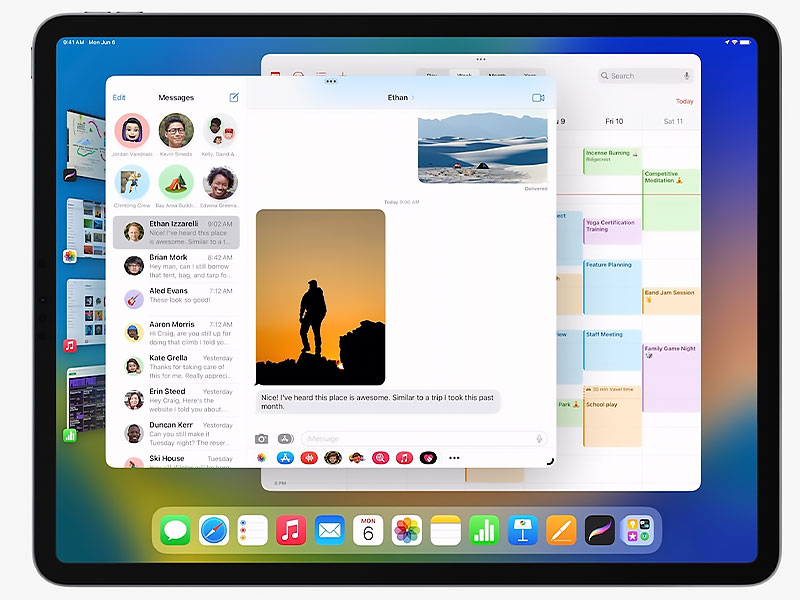The image size is (800, 600).
Task: Open Photos in the iMessage app strip
Action: (x=261, y=458)
